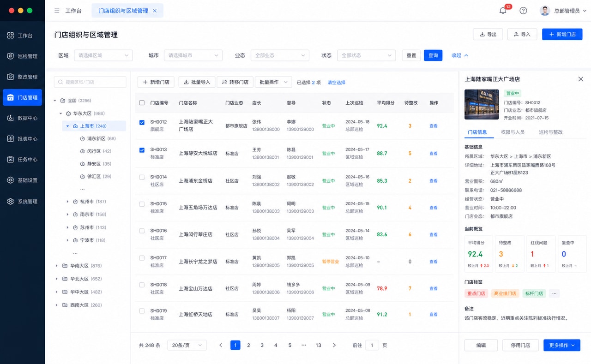Open 门店管理 in the sidebar menu
The height and width of the screenshot is (364, 591).
pyautogui.click(x=22, y=97)
